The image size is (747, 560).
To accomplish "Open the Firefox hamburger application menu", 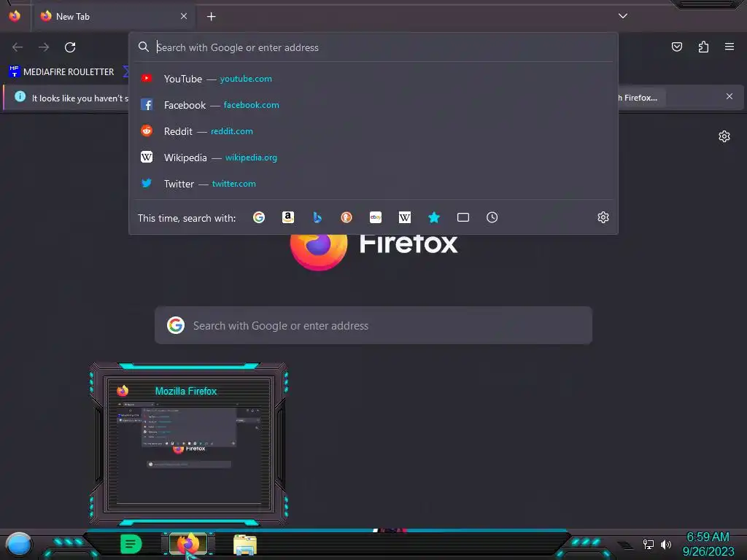I will [729, 47].
